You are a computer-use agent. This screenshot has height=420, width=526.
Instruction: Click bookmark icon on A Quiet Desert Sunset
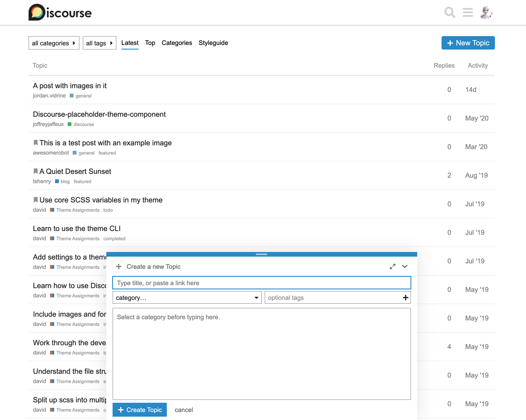coord(36,171)
